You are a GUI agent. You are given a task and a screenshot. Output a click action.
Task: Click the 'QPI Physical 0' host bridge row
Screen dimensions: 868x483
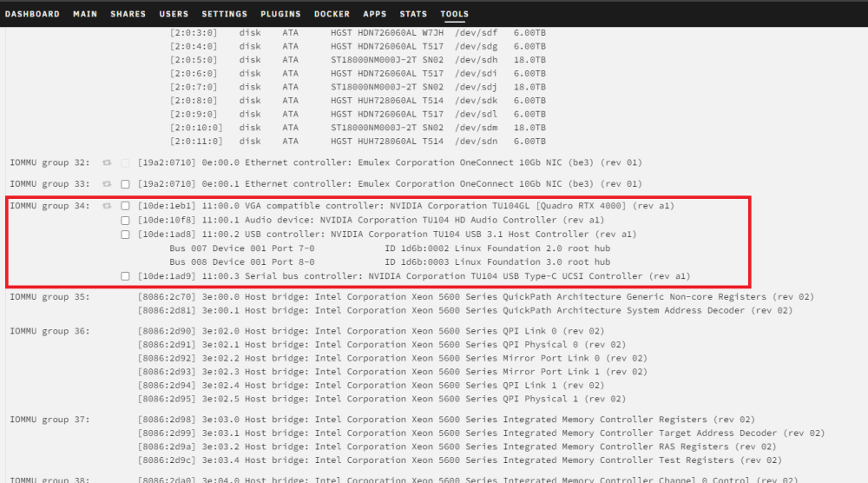382,345
